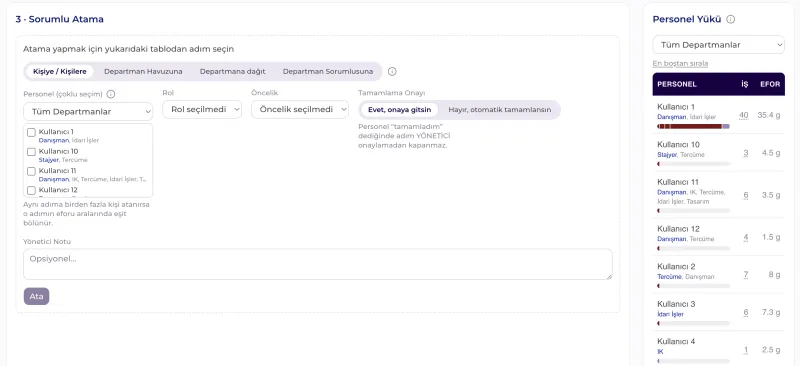Click Kullanıcı 10 name in workload table
Image resolution: width=800 pixels, height=366 pixels.
pyautogui.click(x=678, y=144)
